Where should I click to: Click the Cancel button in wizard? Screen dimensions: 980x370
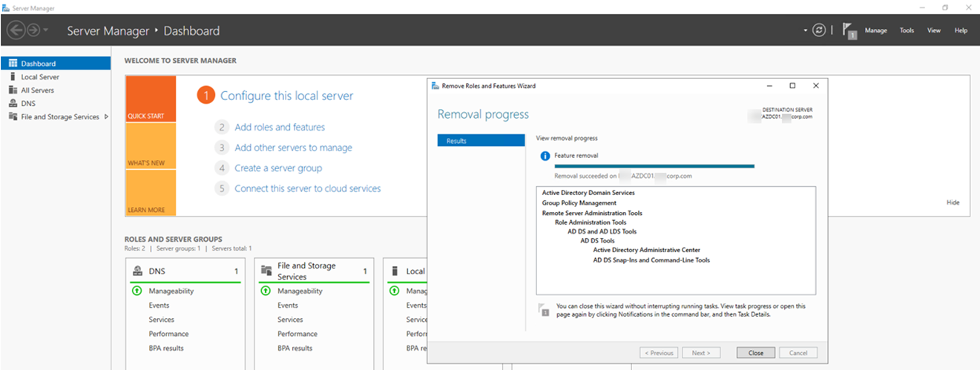[x=798, y=353]
